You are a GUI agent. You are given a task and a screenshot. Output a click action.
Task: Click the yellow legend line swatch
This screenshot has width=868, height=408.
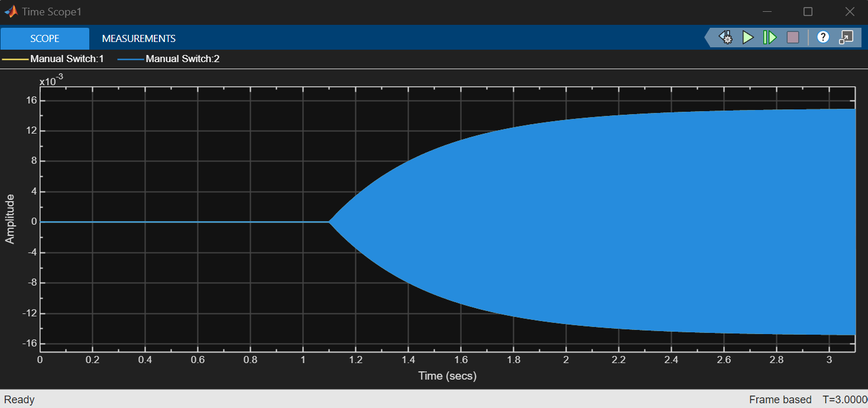pos(15,59)
